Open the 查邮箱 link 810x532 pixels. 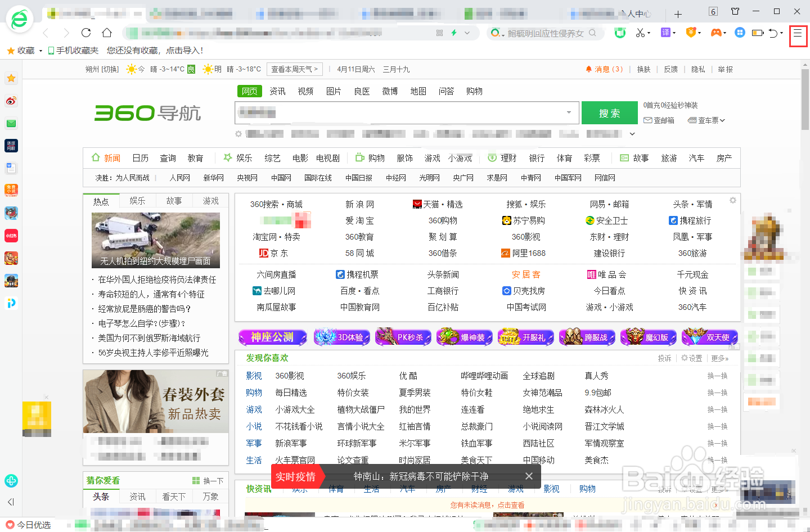659,120
